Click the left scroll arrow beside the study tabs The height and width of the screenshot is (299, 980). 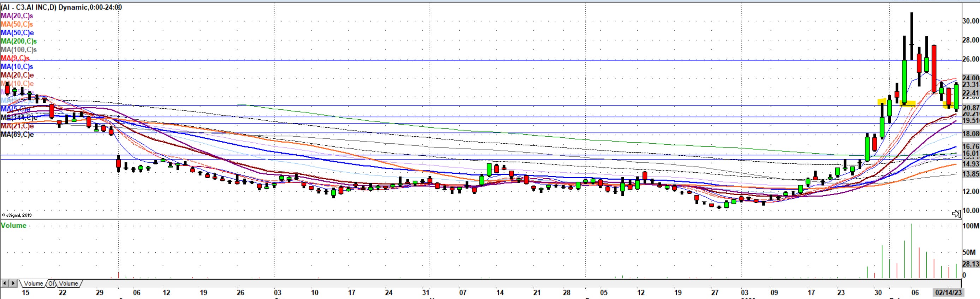pyautogui.click(x=5, y=283)
